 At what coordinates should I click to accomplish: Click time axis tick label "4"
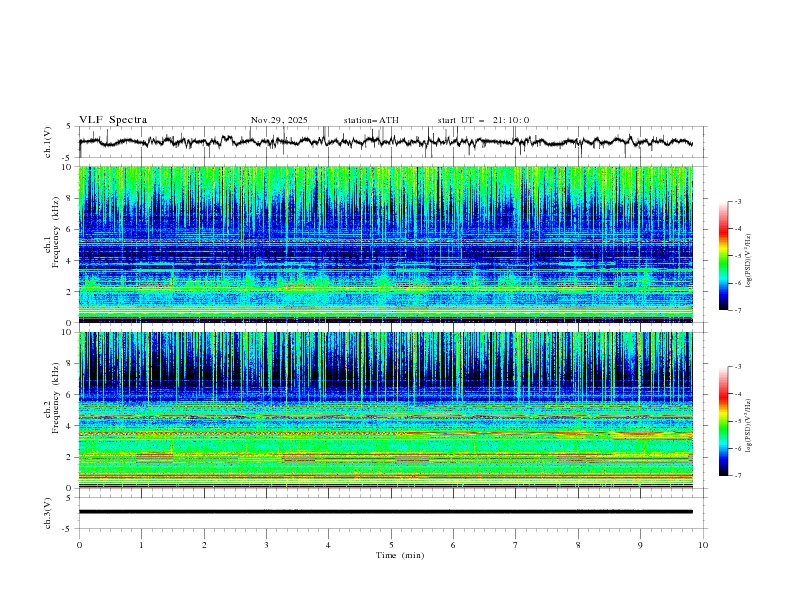pyautogui.click(x=328, y=545)
